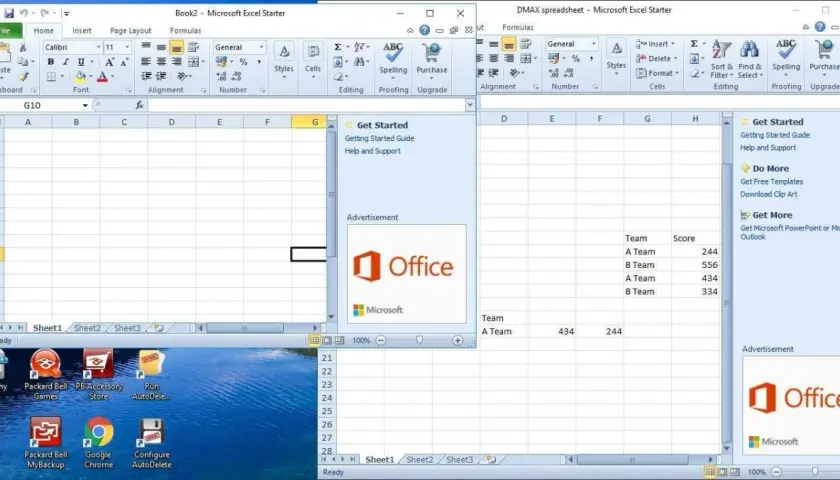Open Get Free Templates in DMAX pane
The image size is (840, 480).
point(771,182)
